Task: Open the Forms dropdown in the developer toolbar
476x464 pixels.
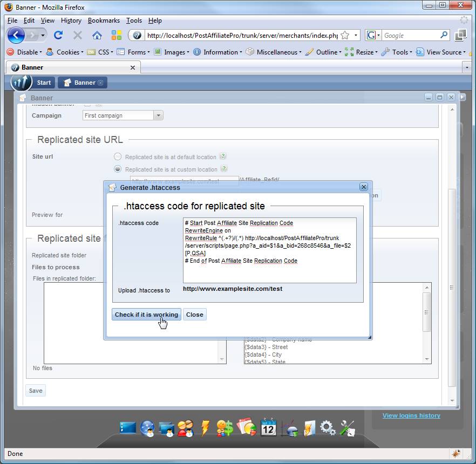Action: (x=133, y=52)
